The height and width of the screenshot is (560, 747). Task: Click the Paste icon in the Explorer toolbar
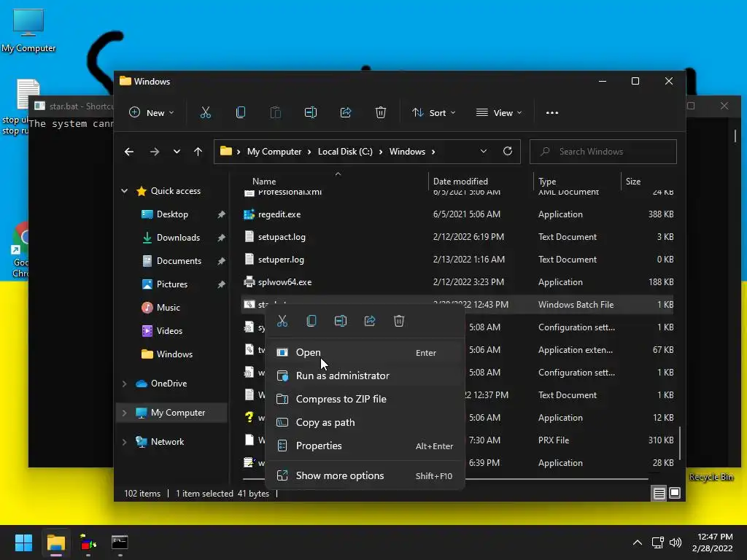coord(275,113)
